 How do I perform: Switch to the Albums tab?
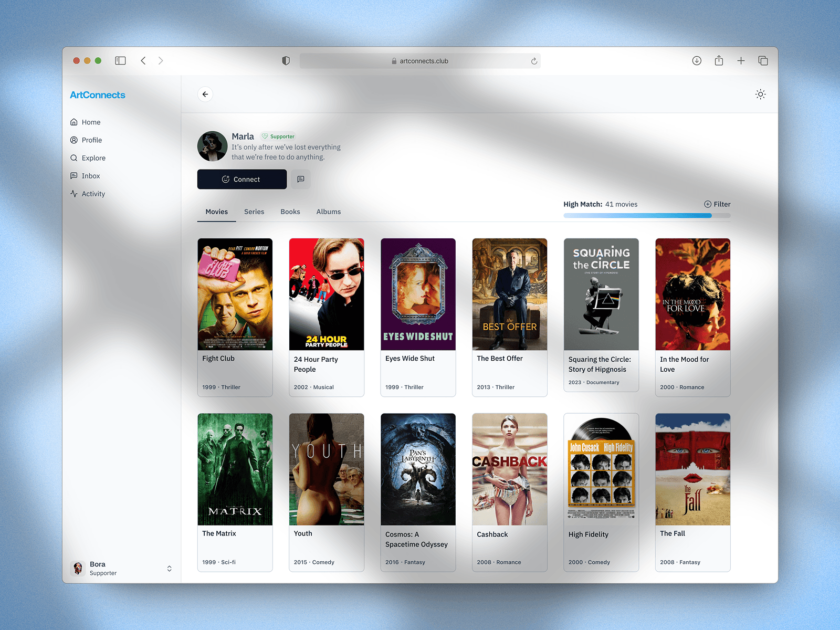[328, 212]
